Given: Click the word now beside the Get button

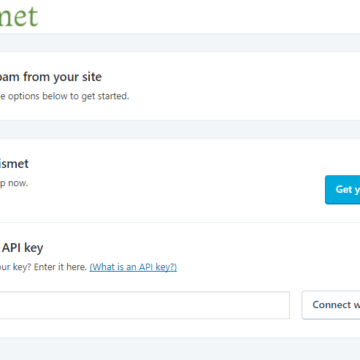Looking at the screenshot, I should (18, 183).
